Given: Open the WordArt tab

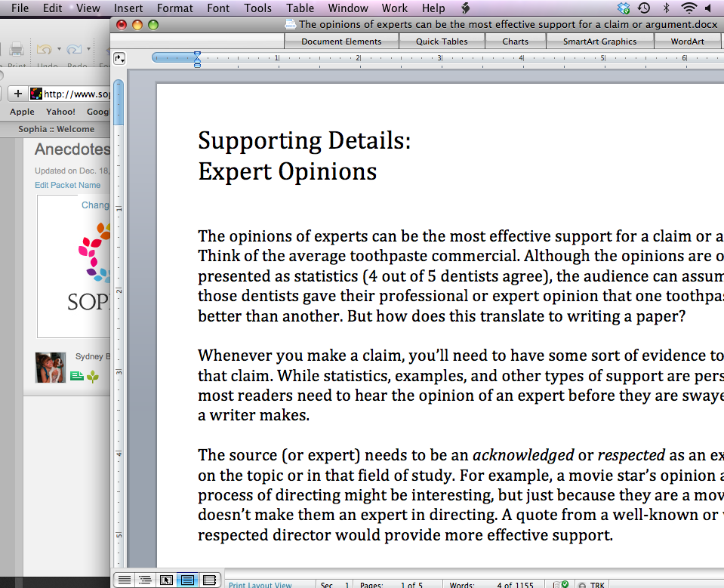Looking at the screenshot, I should tap(687, 42).
